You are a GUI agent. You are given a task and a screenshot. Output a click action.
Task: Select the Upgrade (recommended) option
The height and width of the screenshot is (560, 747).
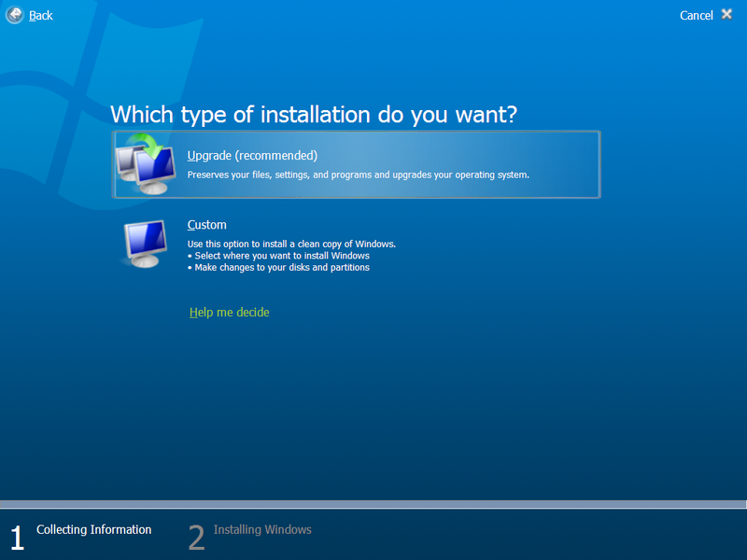point(356,164)
